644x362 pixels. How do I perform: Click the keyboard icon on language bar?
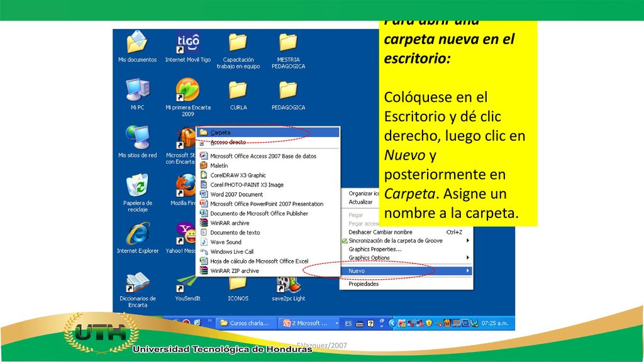360,324
